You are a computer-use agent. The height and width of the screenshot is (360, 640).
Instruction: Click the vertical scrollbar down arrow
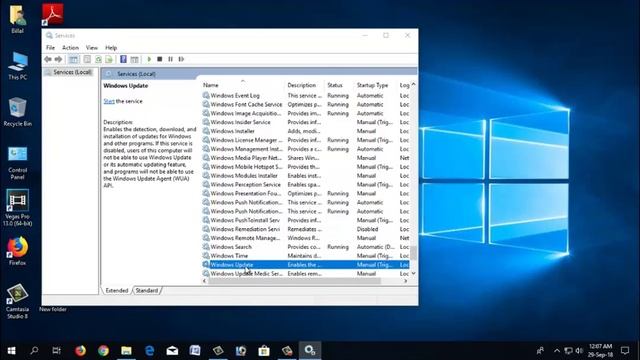tap(413, 273)
